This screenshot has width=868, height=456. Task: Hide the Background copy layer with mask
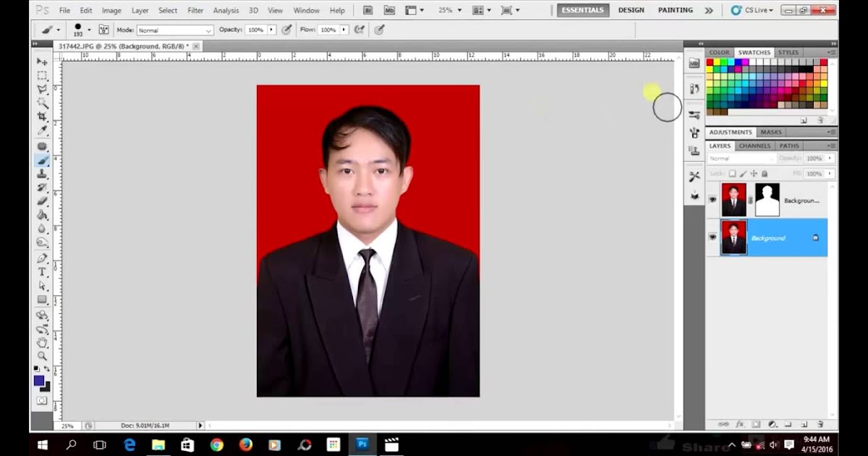pos(712,200)
